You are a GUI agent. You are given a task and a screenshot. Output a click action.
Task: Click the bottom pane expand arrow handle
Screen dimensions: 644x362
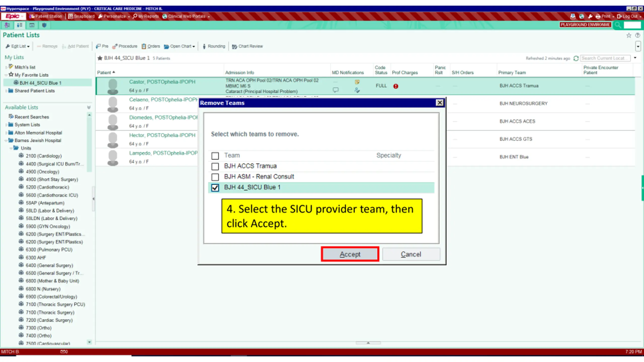[x=368, y=343]
